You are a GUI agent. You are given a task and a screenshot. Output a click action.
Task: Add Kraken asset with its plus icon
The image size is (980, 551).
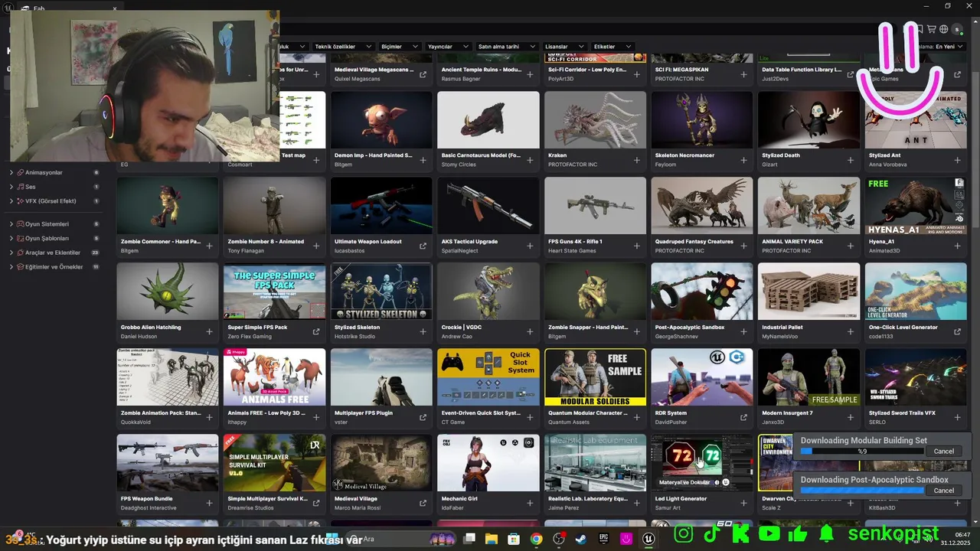637,161
